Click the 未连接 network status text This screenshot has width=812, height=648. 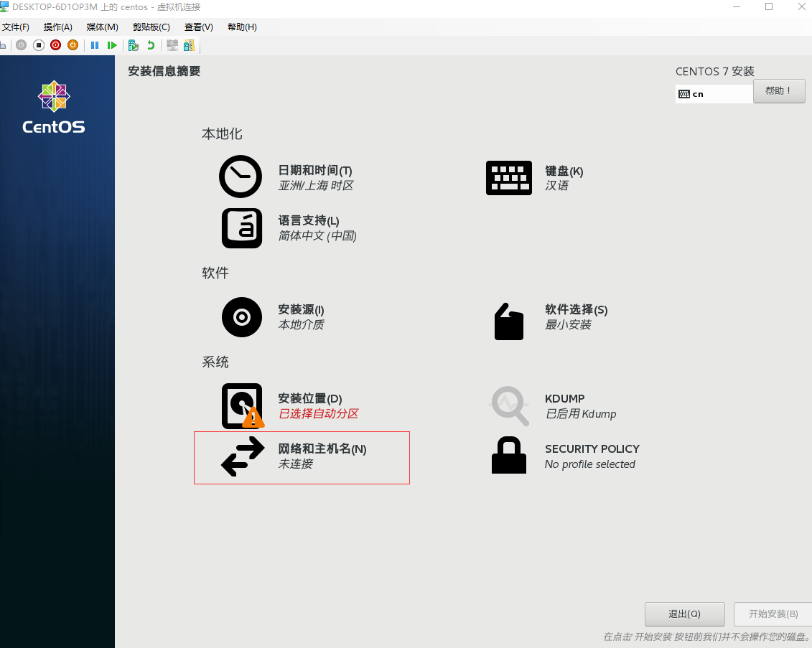(296, 464)
